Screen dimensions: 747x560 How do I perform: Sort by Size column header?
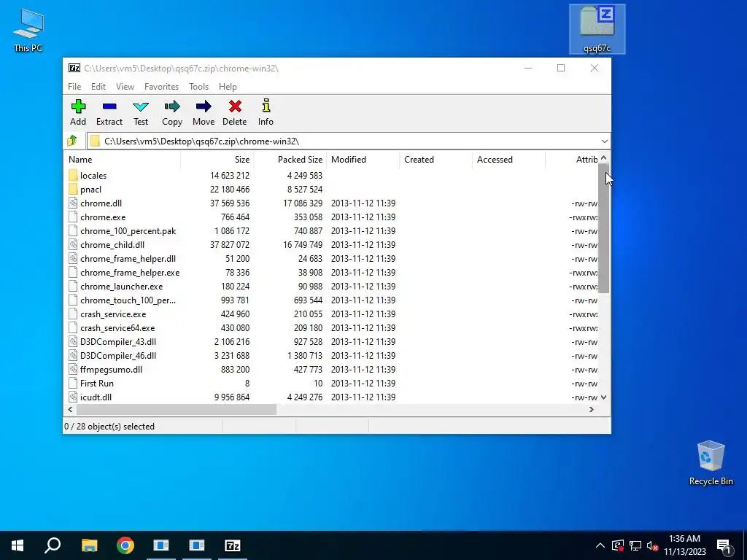click(217, 160)
